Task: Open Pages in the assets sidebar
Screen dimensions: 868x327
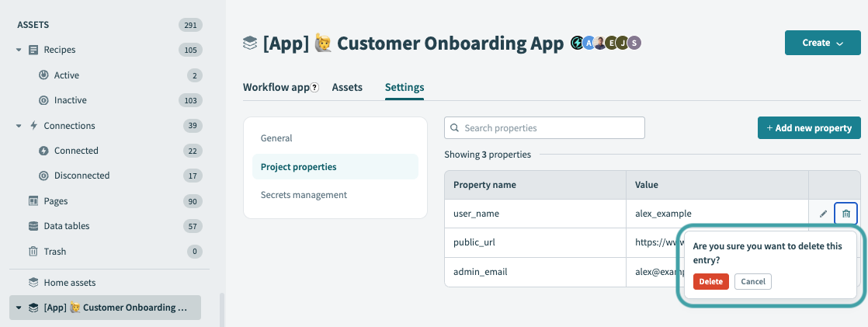Action: click(x=55, y=201)
